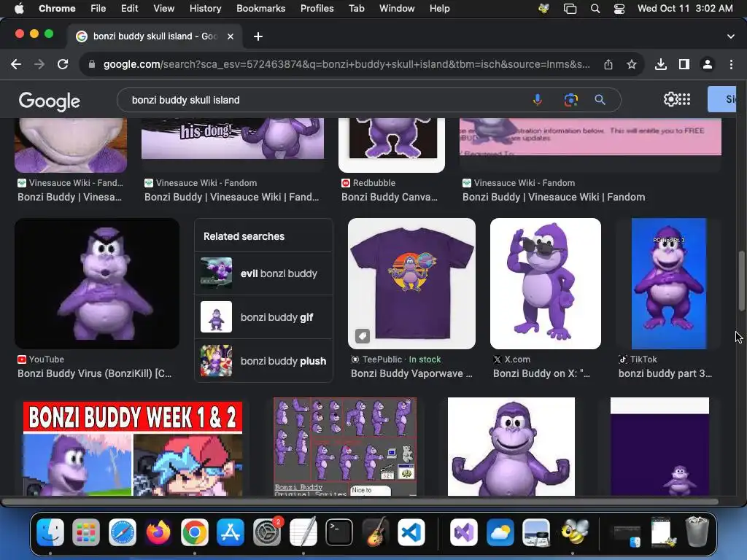Click the horizontal scrollbar at window bottom
This screenshot has height=560, width=747.
[x=360, y=502]
